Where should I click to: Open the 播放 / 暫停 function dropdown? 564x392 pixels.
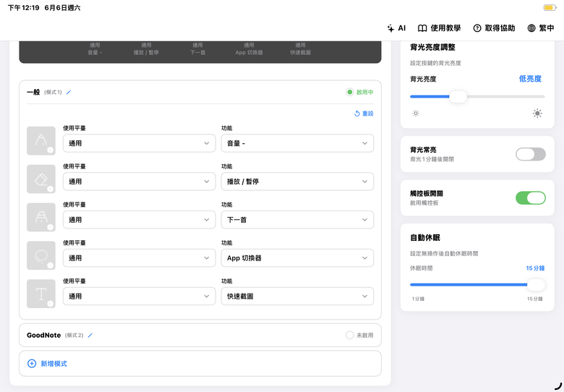[297, 182]
